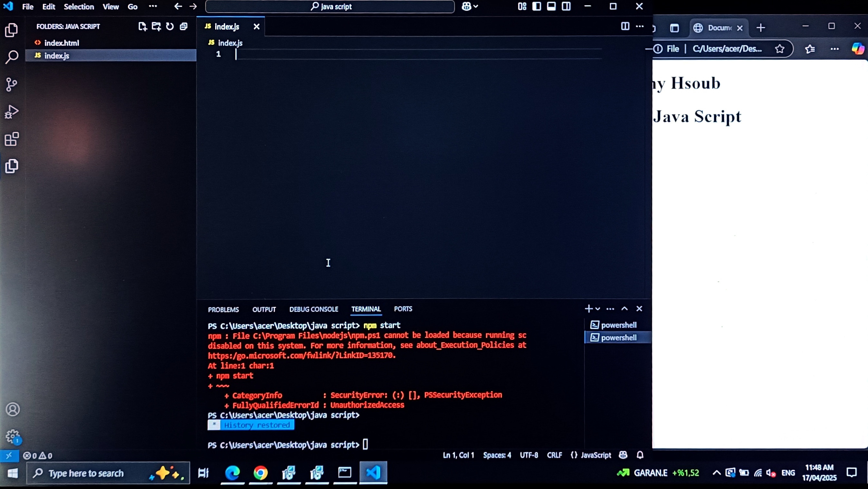Image resolution: width=868 pixels, height=489 pixels.
Task: Toggle the bottom panel layout button
Action: [x=551, y=6]
